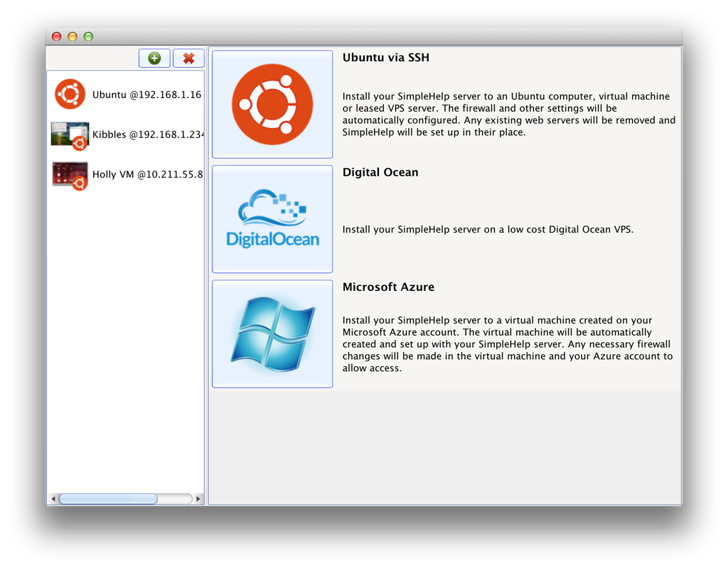This screenshot has width=728, height=569.
Task: Click the Kibbles server desktop thumbnail
Action: coord(70,136)
